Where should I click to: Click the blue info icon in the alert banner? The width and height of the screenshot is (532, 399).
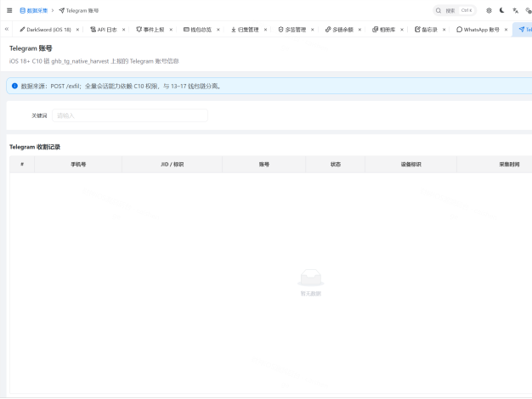(x=14, y=86)
